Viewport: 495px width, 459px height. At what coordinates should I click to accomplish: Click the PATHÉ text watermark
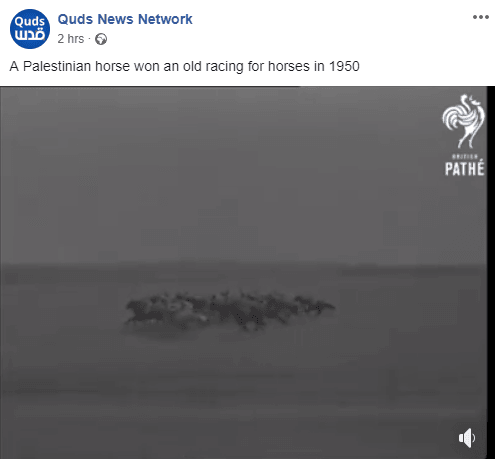click(x=465, y=168)
